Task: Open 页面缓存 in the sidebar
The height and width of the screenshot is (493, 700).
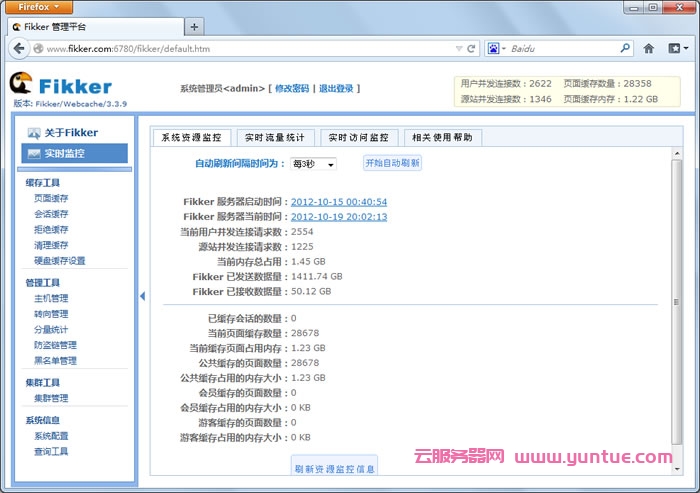Action: (51, 198)
